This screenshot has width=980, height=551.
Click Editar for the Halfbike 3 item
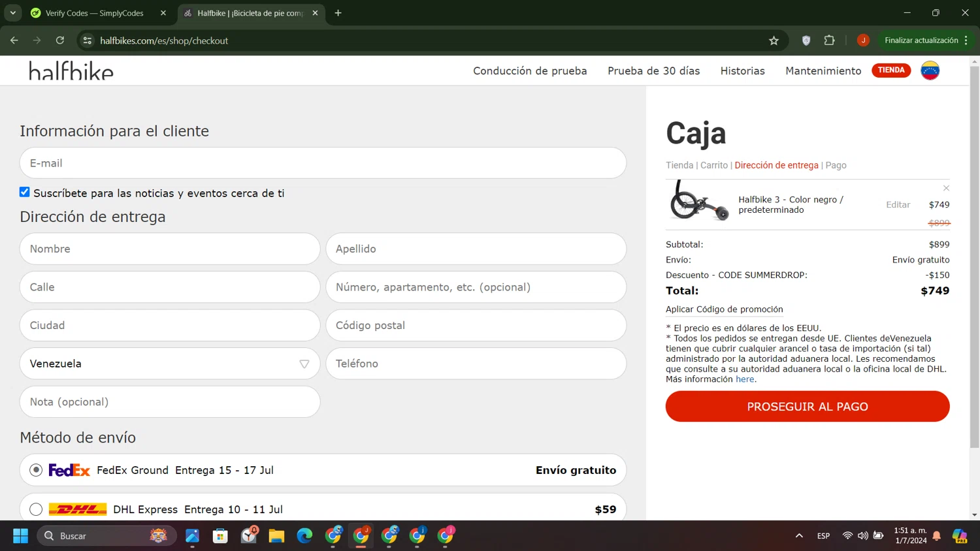(x=898, y=204)
